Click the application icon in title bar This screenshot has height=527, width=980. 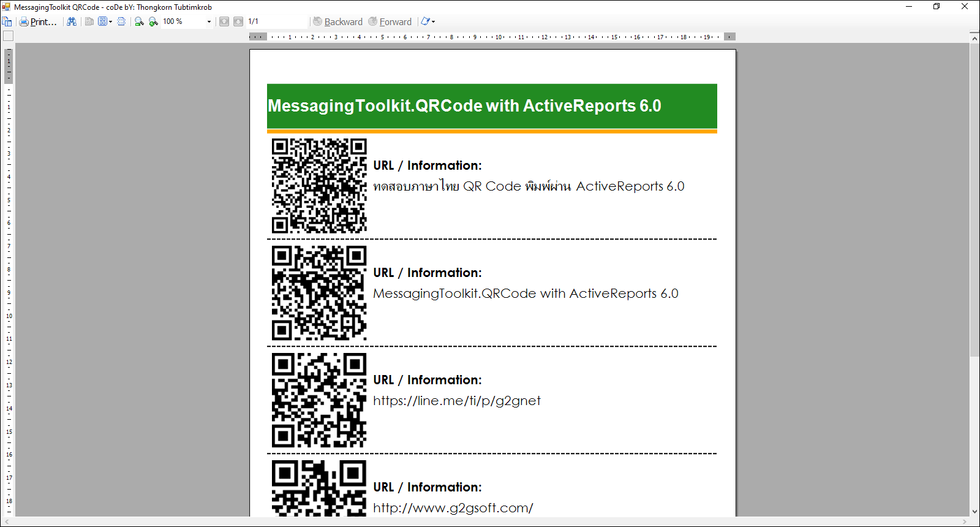(x=6, y=7)
